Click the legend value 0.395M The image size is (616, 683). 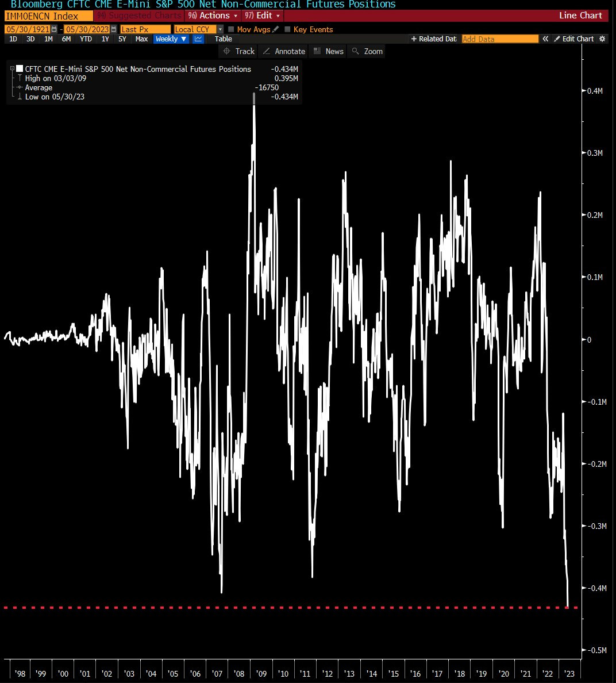coord(286,78)
